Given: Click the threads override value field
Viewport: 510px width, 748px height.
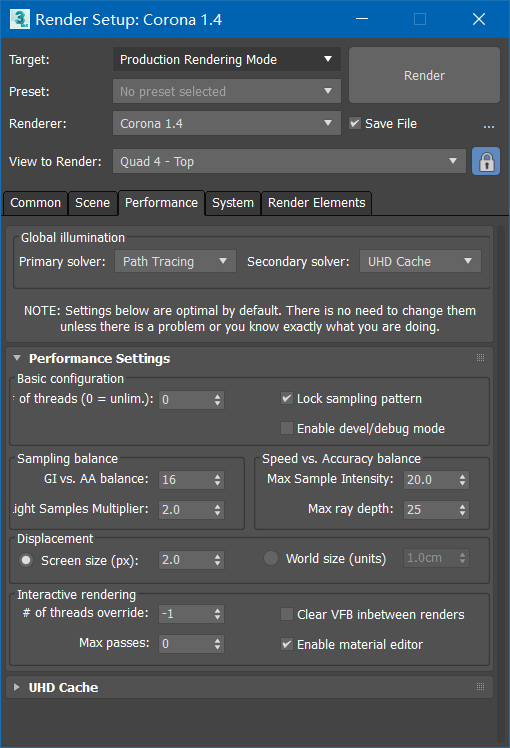Looking at the screenshot, I should [x=185, y=614].
